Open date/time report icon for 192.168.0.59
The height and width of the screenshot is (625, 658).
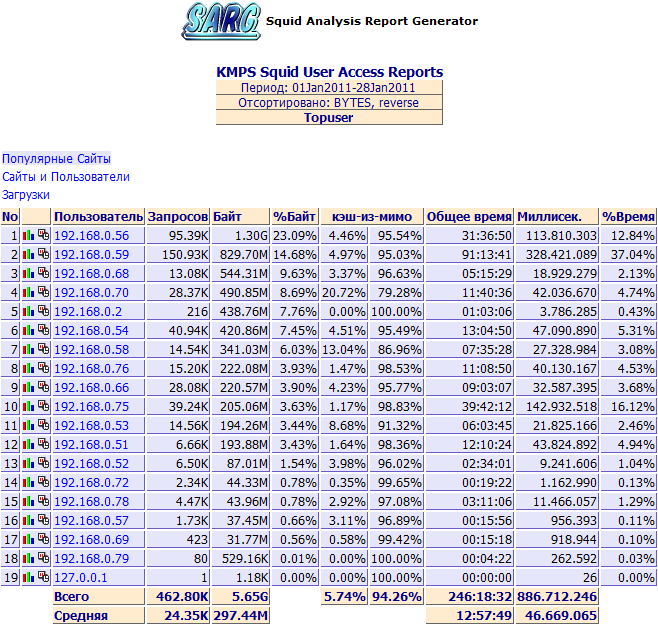(x=43, y=255)
